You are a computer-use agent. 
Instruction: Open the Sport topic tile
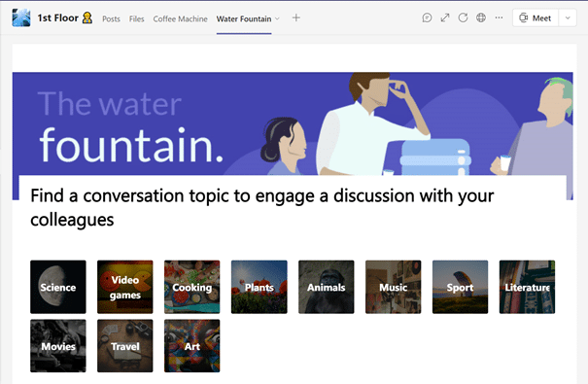pyautogui.click(x=460, y=287)
